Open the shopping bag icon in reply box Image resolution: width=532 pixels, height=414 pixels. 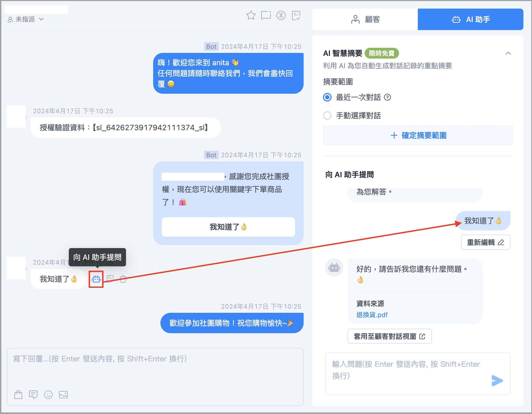click(18, 394)
